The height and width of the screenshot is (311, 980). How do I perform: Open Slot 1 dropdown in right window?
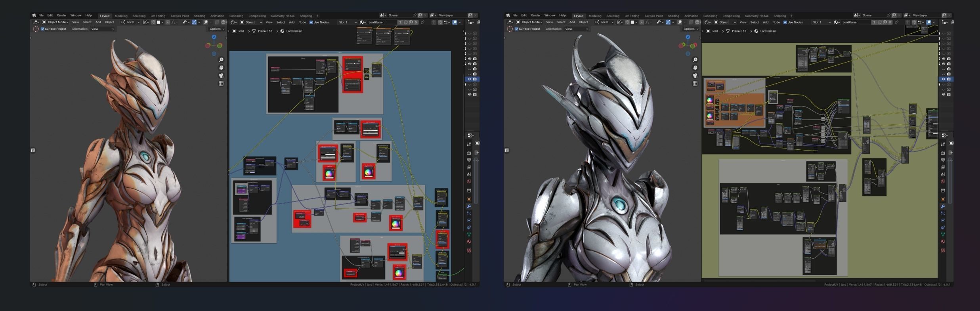pyautogui.click(x=821, y=23)
